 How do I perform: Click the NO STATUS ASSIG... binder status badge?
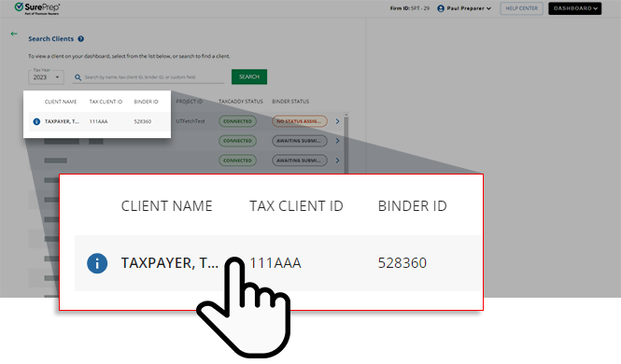coord(300,121)
